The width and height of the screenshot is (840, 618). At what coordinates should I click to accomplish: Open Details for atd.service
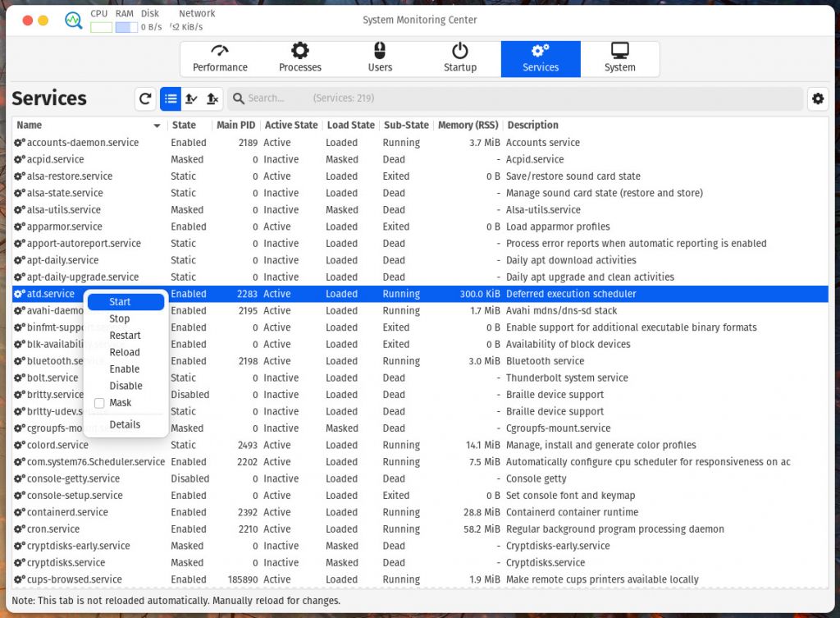125,424
